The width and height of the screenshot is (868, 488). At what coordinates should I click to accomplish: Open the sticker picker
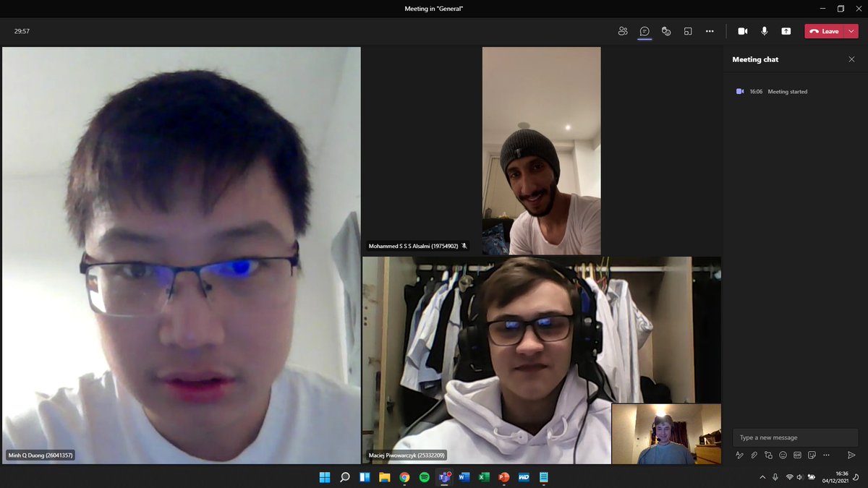[812, 455]
